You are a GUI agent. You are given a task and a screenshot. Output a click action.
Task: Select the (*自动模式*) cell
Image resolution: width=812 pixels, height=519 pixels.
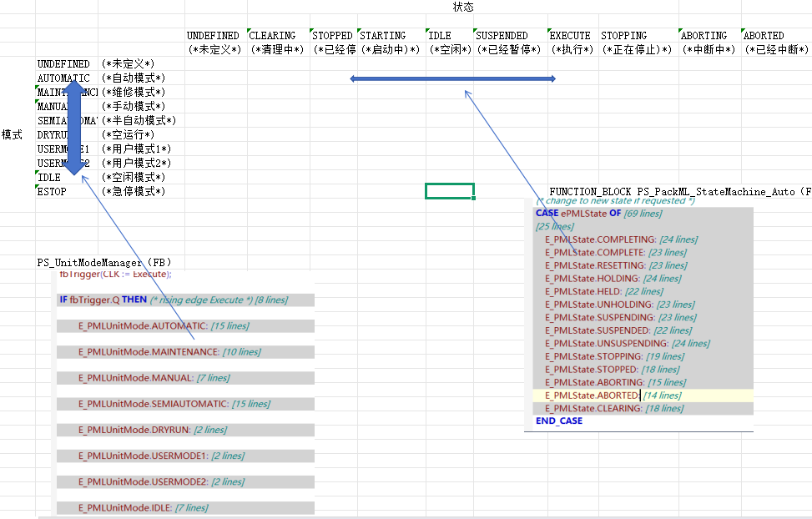click(141, 78)
